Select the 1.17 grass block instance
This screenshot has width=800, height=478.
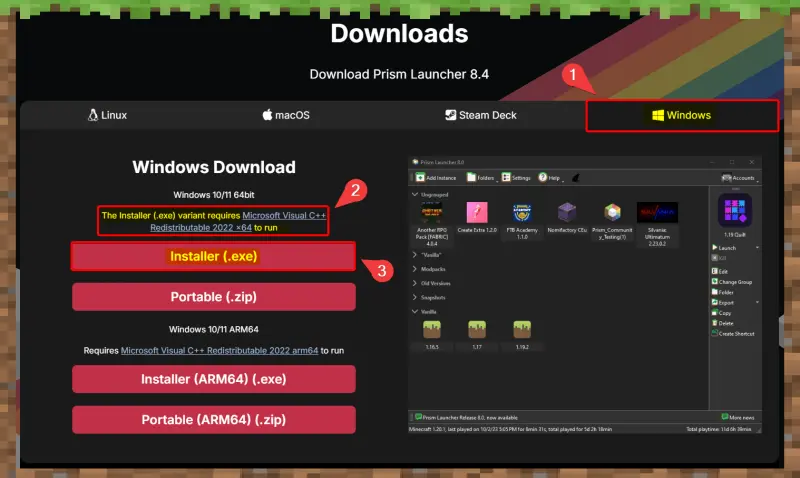pyautogui.click(x=477, y=335)
